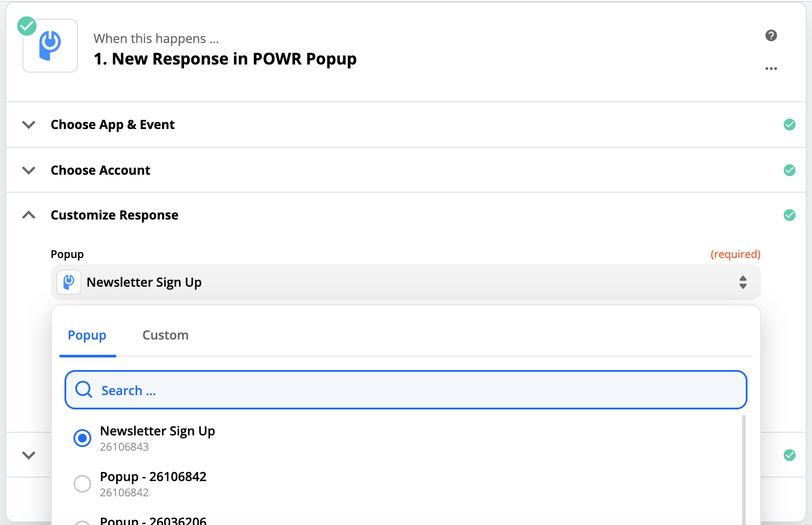Open the three-dot more options menu
This screenshot has width=812, height=525.
[771, 69]
